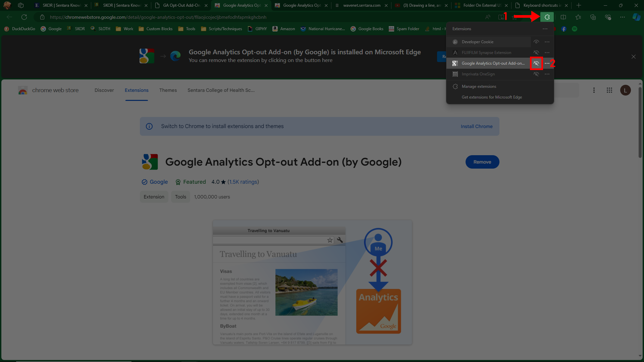Click the Developer Cookie extension icon
This screenshot has width=644, height=362.
455,42
